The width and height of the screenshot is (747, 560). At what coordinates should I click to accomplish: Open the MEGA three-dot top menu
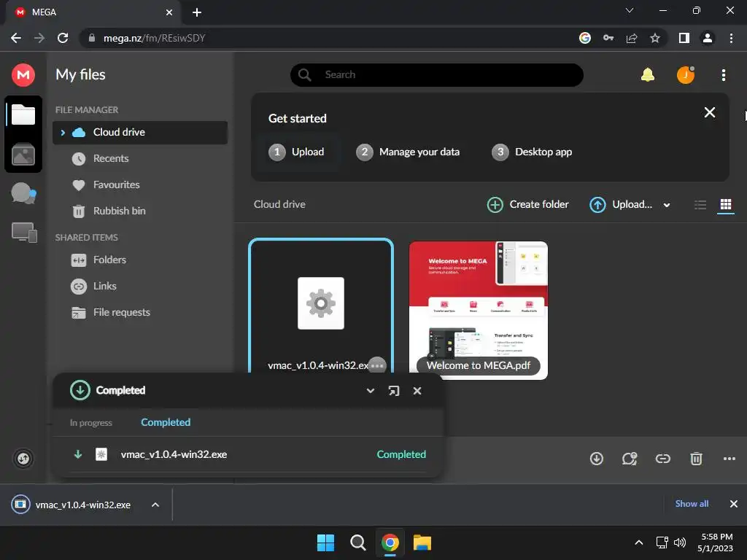(x=723, y=75)
